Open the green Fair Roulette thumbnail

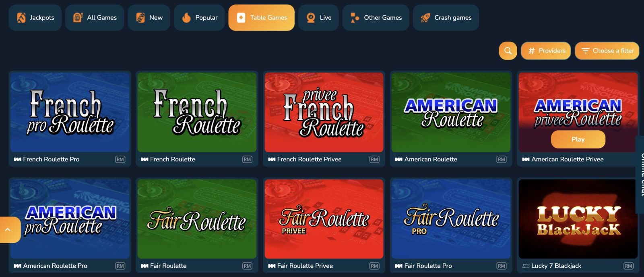point(197,219)
